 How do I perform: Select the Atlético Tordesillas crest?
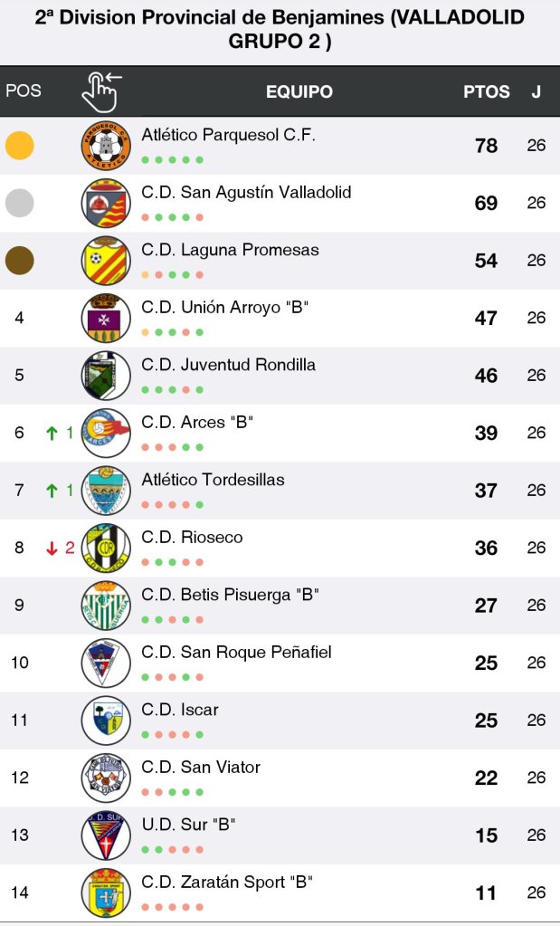106,491
